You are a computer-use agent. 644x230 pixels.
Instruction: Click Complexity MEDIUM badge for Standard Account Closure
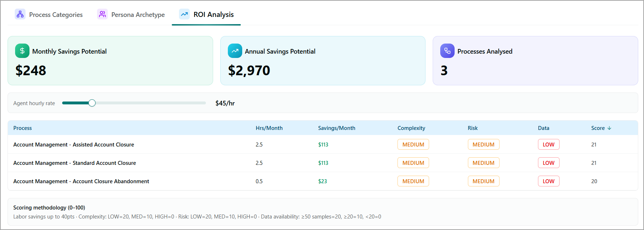click(x=413, y=163)
